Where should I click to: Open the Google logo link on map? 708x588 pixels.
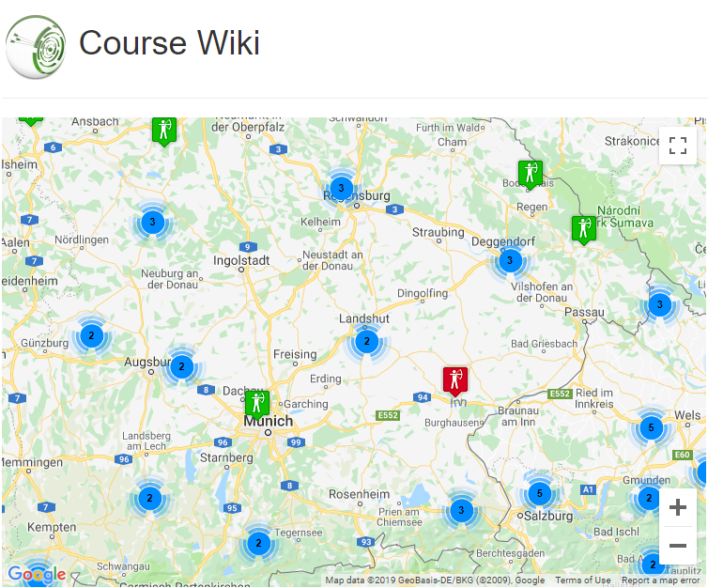point(37,574)
